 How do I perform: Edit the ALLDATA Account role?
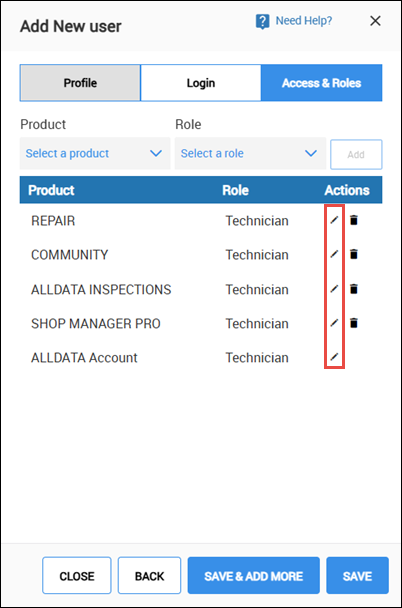334,357
